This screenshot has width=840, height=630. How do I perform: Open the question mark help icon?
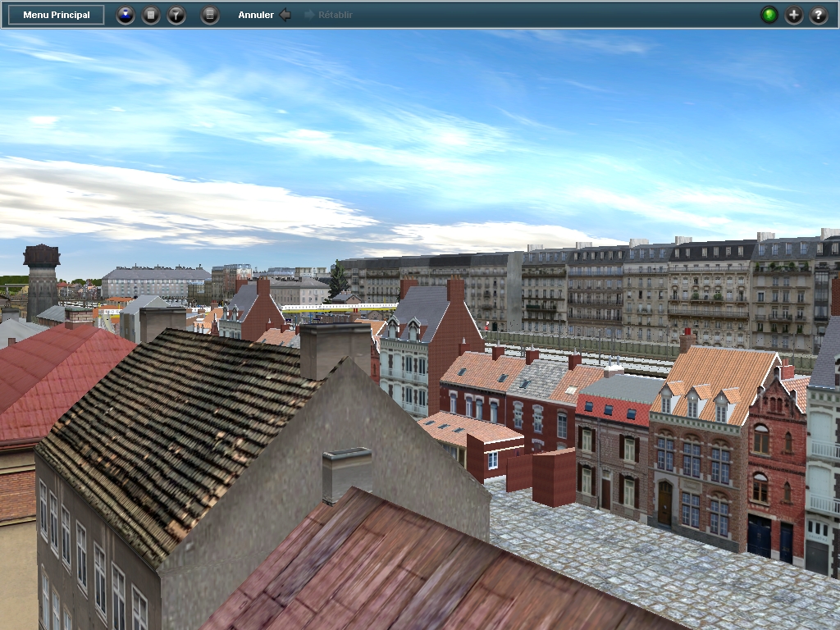pos(819,15)
